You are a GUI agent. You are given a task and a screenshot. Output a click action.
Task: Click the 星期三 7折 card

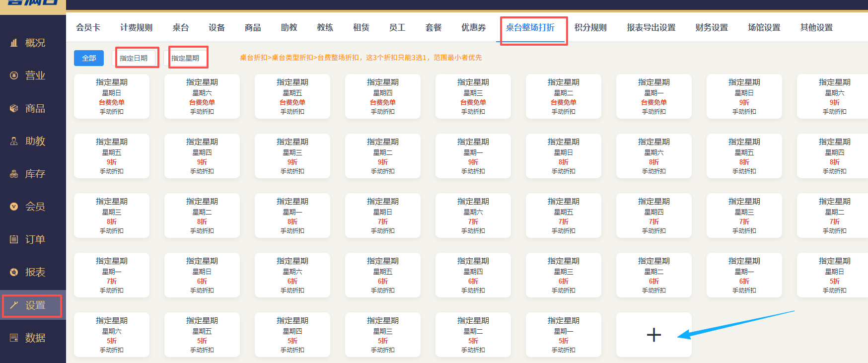tap(744, 216)
